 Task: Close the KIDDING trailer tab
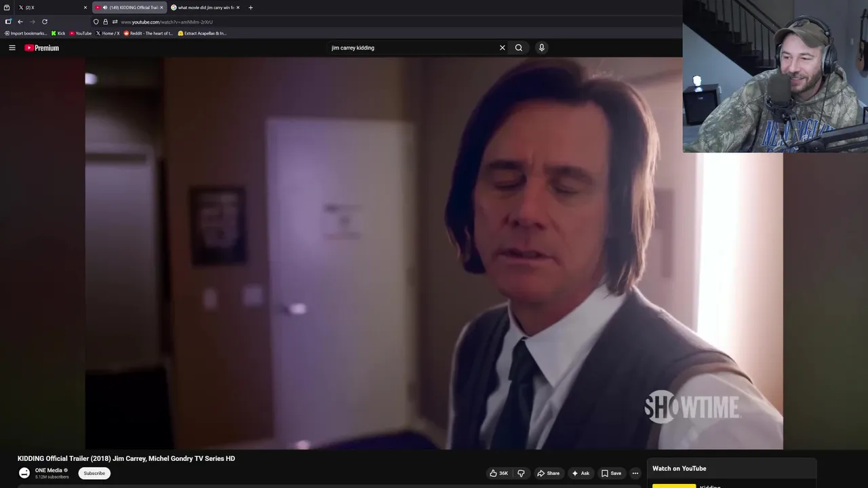coord(161,7)
